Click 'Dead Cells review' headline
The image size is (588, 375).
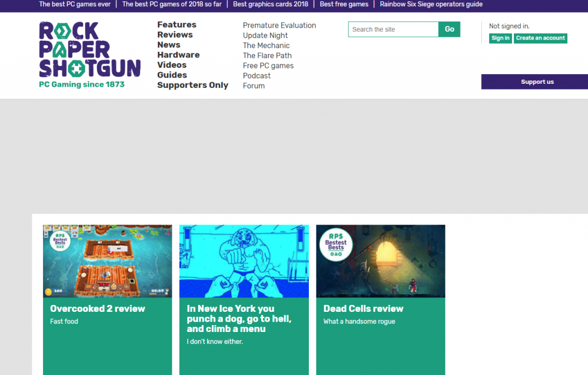point(363,308)
